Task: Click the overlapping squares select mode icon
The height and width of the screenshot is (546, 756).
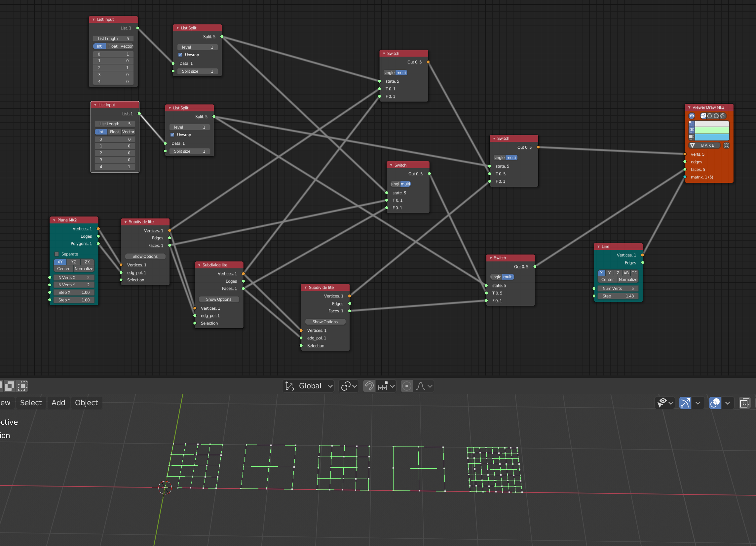Action: [10, 386]
